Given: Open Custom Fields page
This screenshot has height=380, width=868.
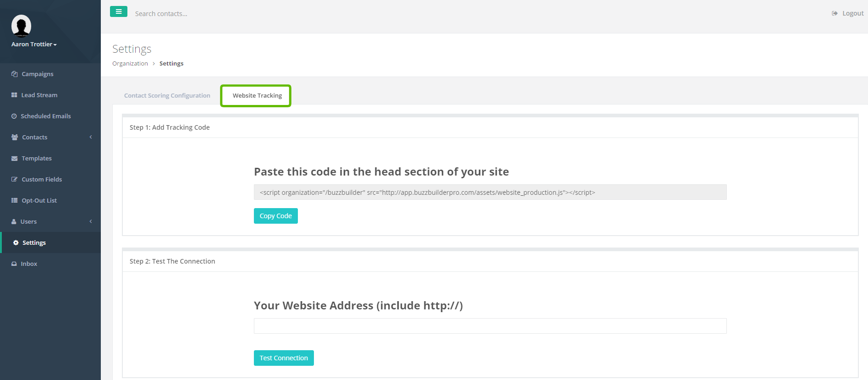Looking at the screenshot, I should [50, 179].
